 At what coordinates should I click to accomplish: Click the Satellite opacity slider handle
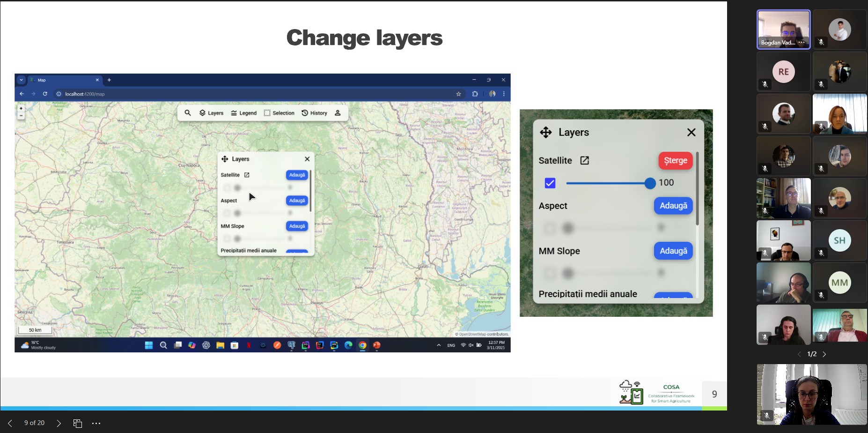point(650,183)
